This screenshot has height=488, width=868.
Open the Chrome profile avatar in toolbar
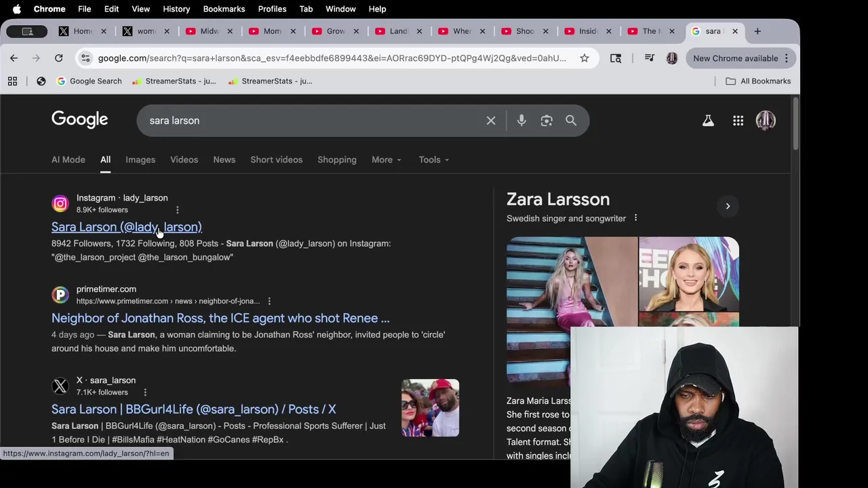coord(671,58)
